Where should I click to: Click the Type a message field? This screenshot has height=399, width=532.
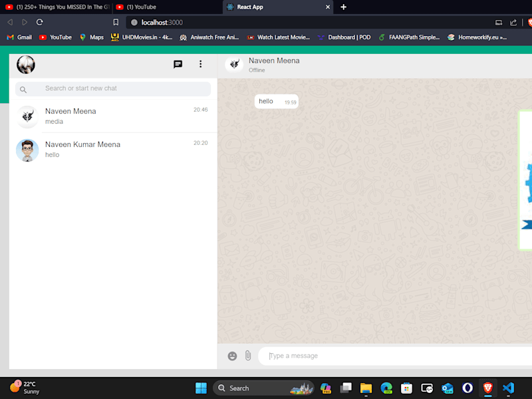[x=395, y=356]
